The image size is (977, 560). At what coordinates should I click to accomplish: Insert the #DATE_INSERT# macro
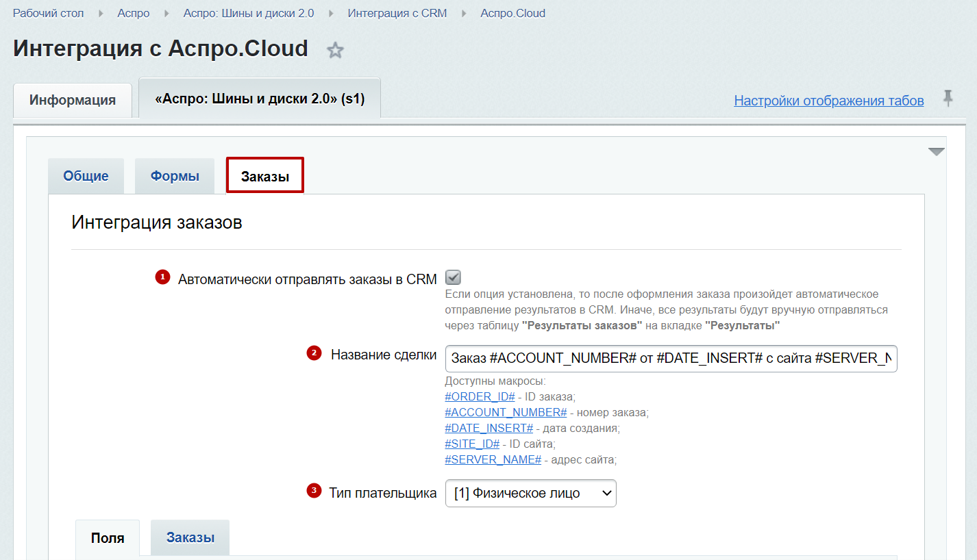488,429
